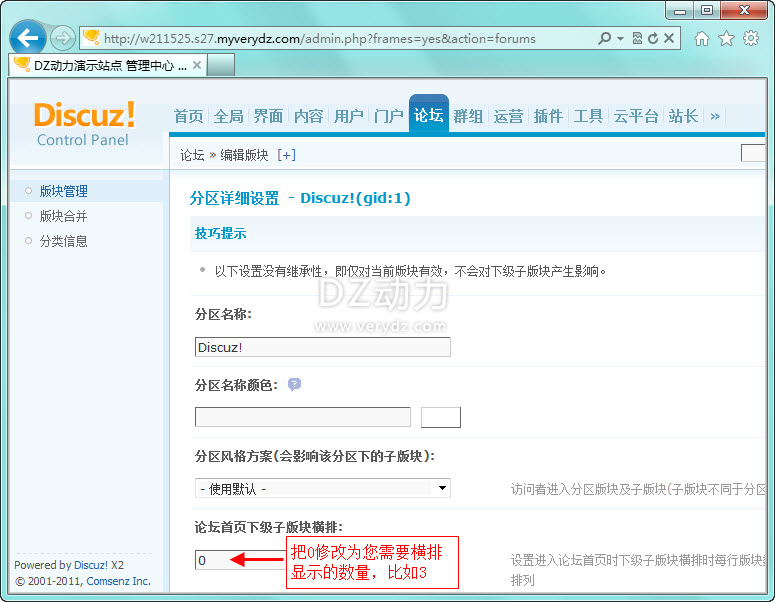
Task: Click the help icon beside 分区名称颜色
Action: (x=294, y=384)
